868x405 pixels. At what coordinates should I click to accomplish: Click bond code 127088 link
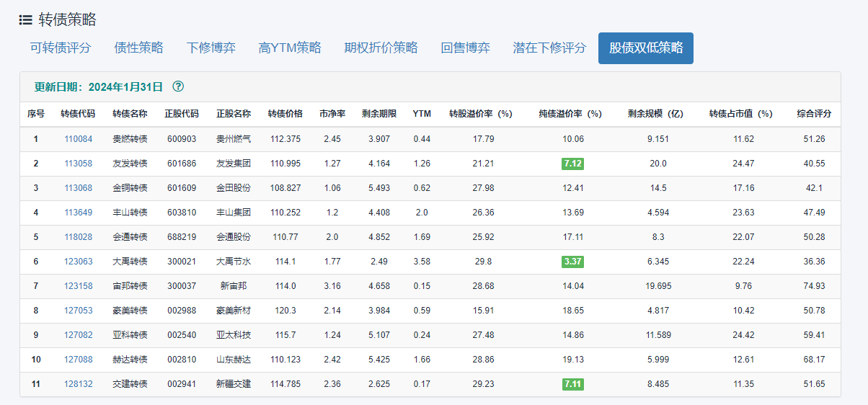(x=78, y=360)
